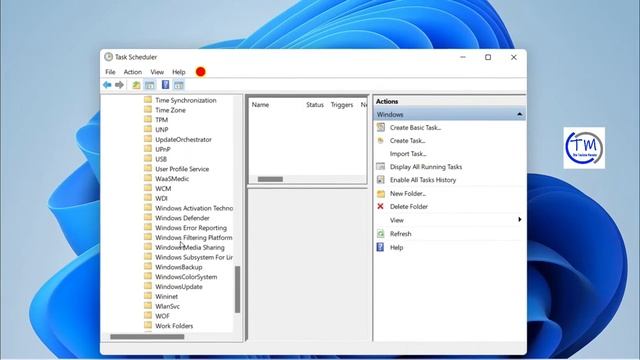Choose Create Basic Task...
640x360 pixels.
coord(416,127)
